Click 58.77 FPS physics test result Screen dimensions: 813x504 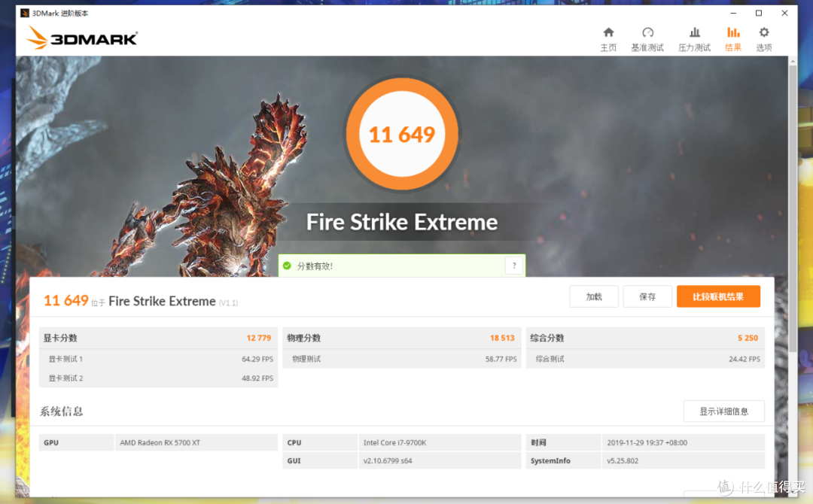click(x=501, y=359)
